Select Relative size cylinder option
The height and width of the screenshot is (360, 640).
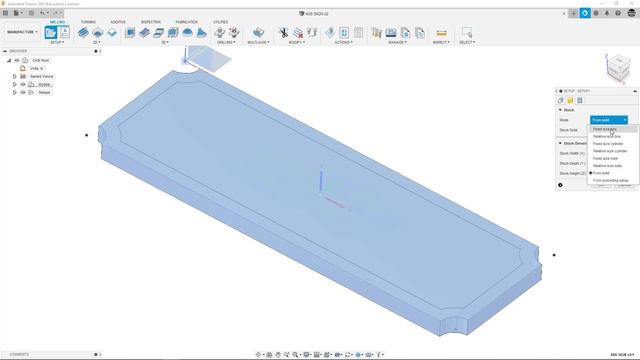[x=613, y=151]
